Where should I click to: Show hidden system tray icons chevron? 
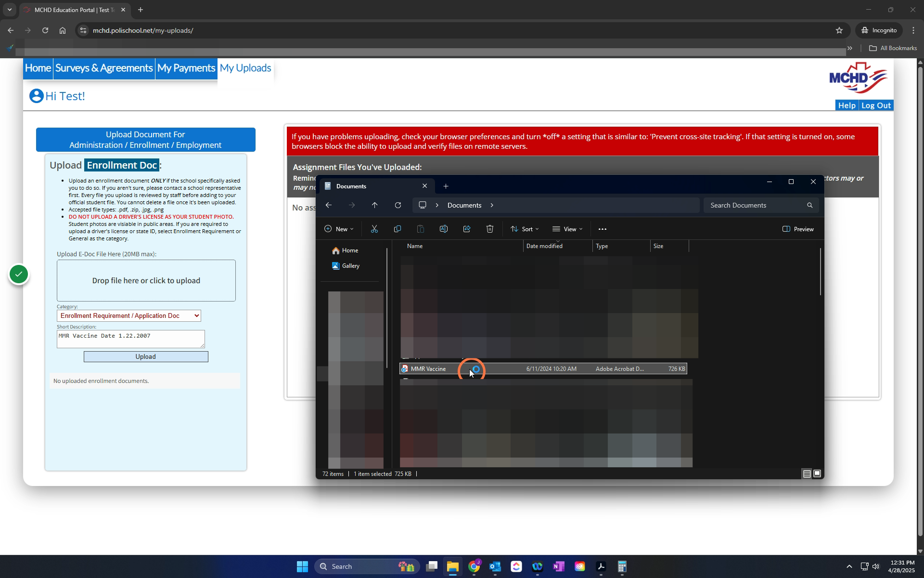[849, 566]
